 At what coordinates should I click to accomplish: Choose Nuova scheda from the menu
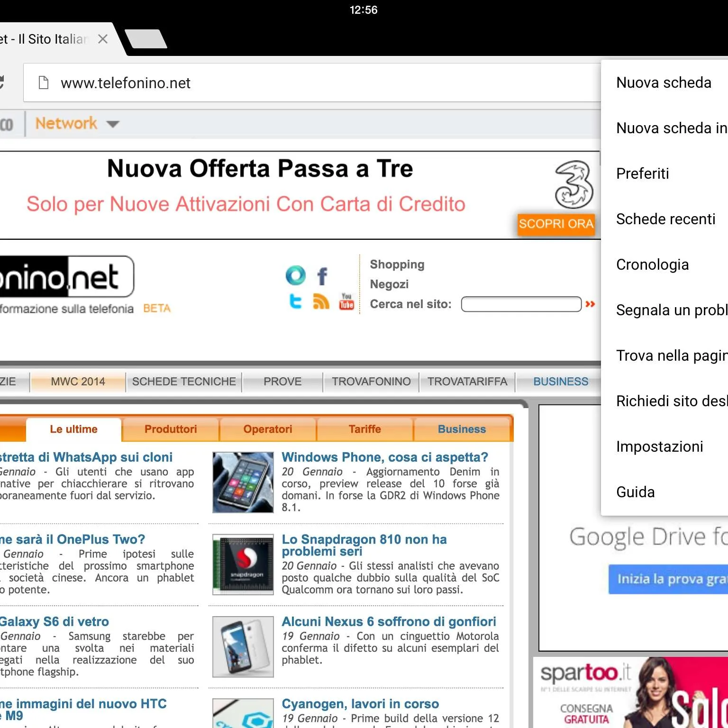tap(664, 83)
